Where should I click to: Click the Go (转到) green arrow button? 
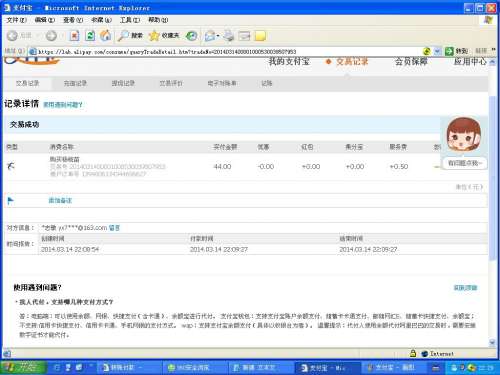(x=456, y=51)
